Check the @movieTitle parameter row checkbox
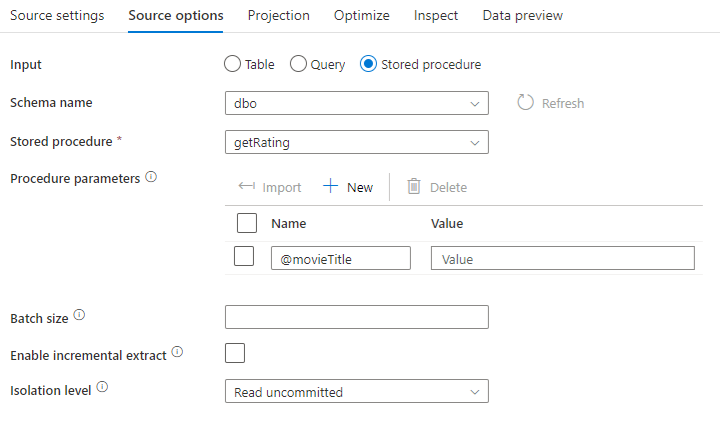This screenshot has height=423, width=720. 244,257
